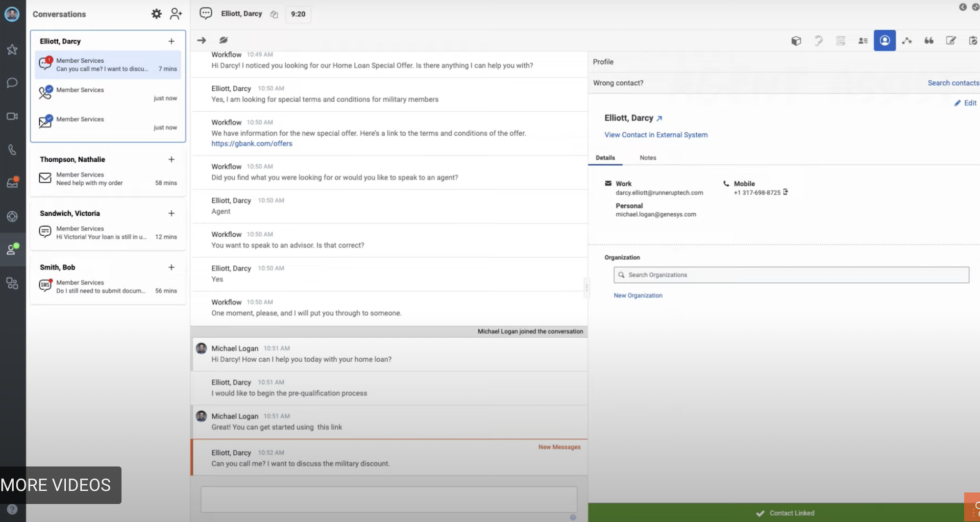Select the email Member Services interaction just now
The width and height of the screenshot is (980, 522).
[x=108, y=123]
